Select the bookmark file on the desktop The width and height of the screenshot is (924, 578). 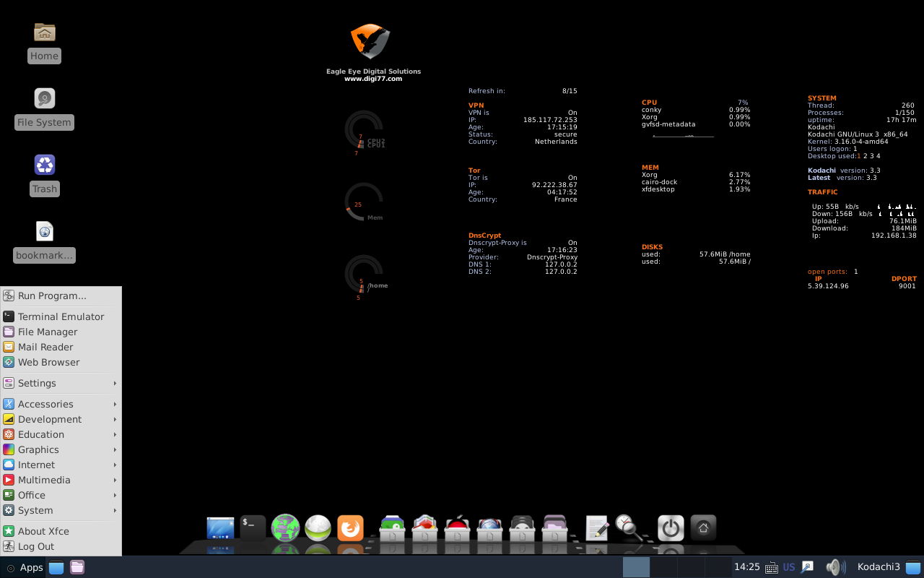pos(45,231)
